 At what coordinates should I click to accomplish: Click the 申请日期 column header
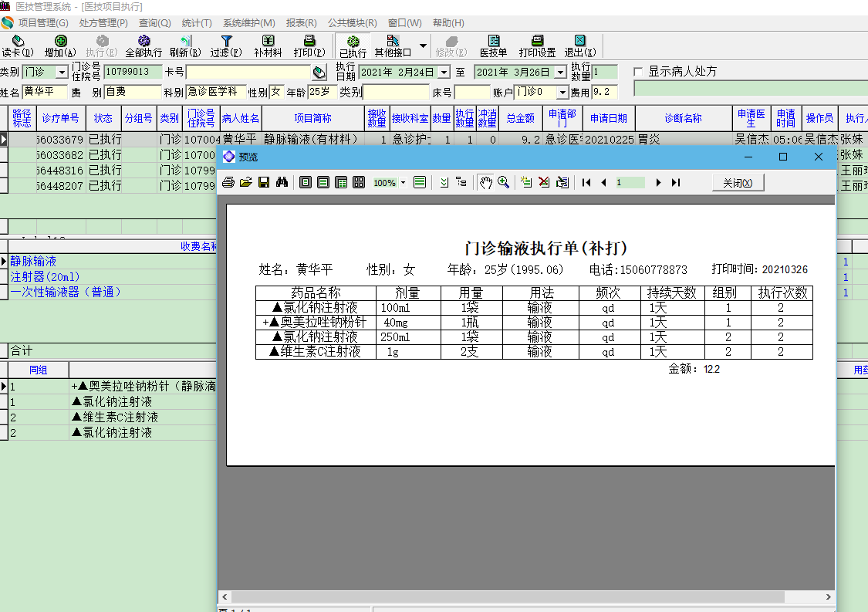[608, 118]
